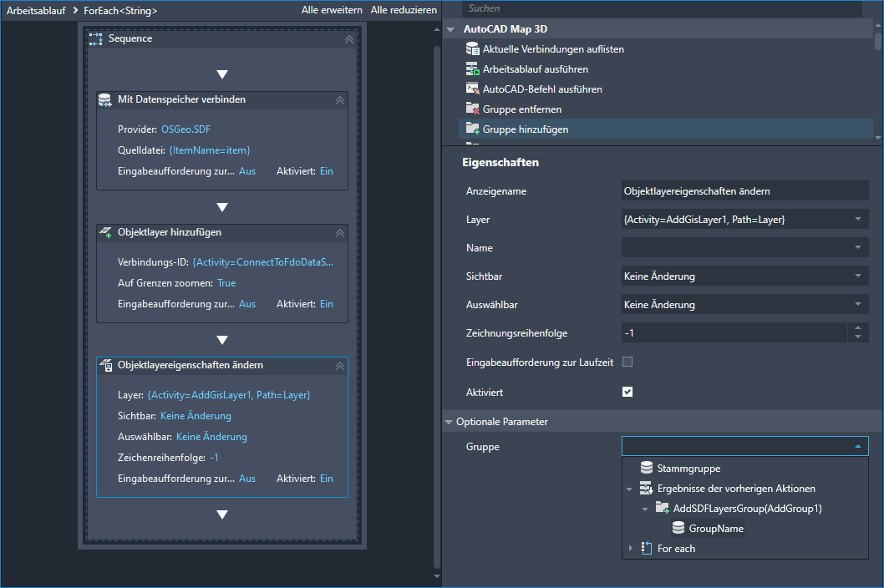Collapse Objektlayer hinzufügen activity
The image size is (884, 588).
coord(339,233)
